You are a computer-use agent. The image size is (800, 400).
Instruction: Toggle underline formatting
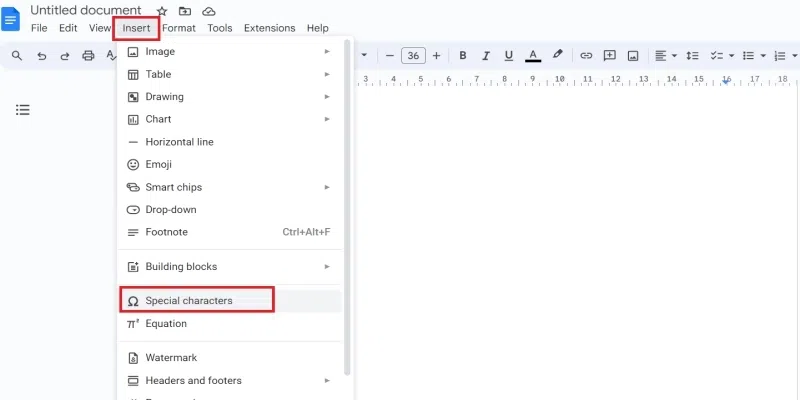coord(509,56)
